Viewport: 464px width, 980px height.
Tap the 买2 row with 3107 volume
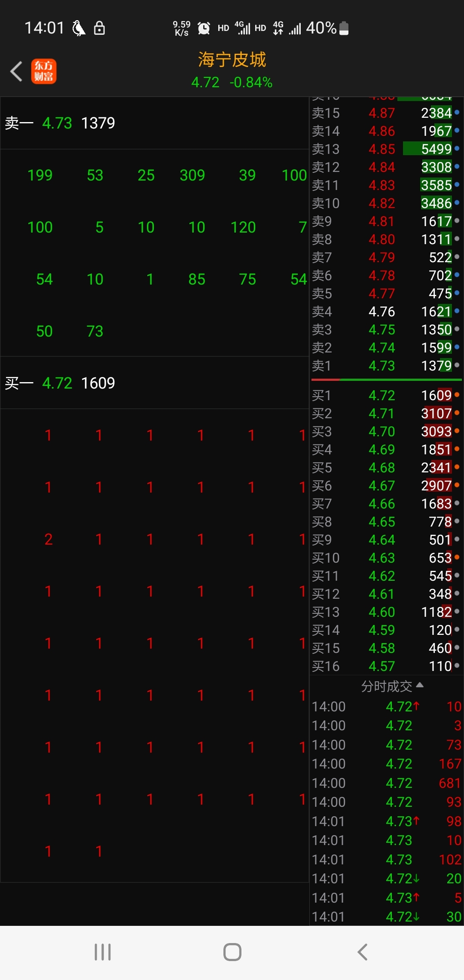click(386, 413)
